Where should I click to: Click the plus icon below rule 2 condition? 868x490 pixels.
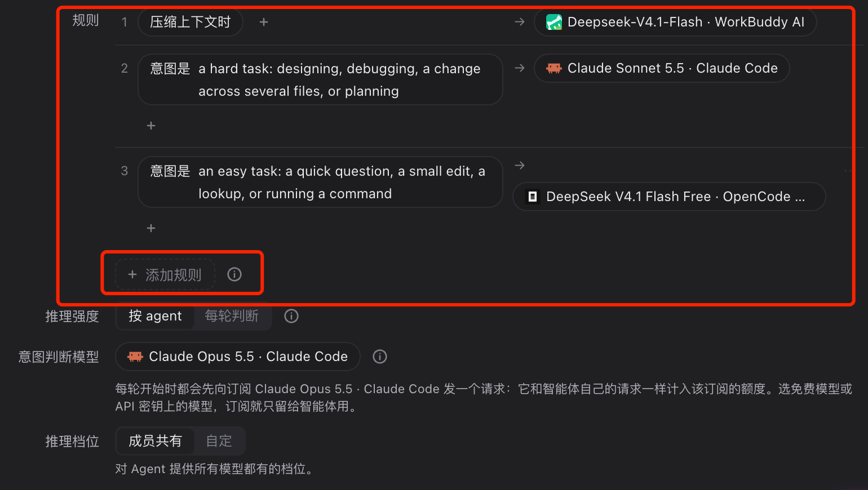point(151,126)
